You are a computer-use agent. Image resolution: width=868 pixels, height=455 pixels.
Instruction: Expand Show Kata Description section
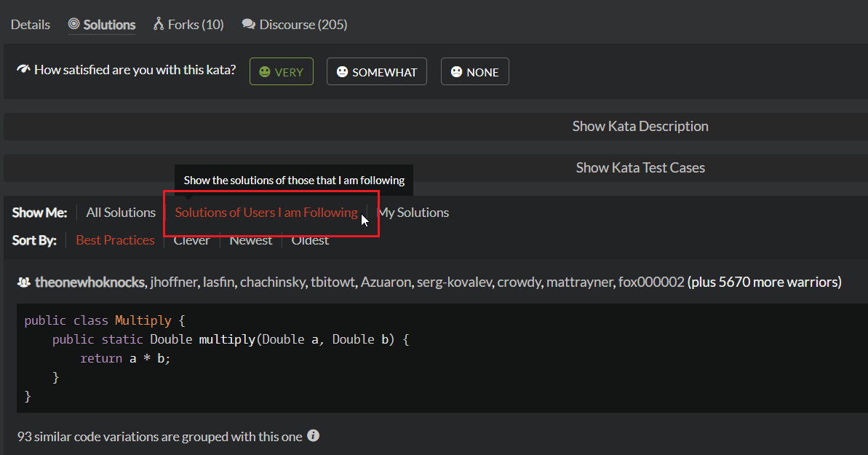click(640, 126)
